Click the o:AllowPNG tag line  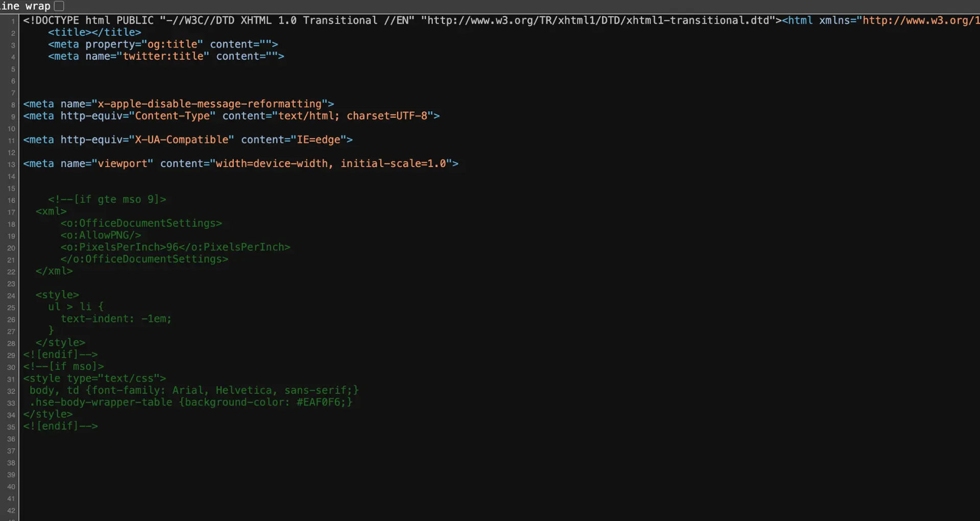(101, 235)
